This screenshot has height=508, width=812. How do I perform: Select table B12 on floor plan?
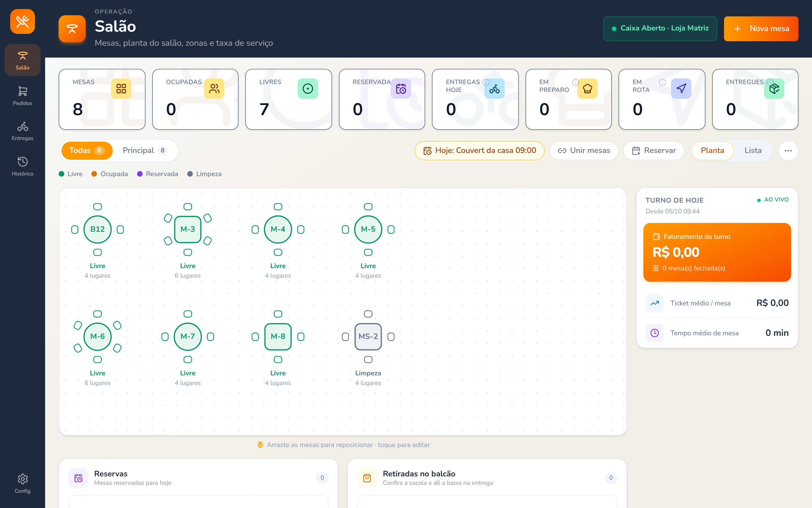(97, 229)
